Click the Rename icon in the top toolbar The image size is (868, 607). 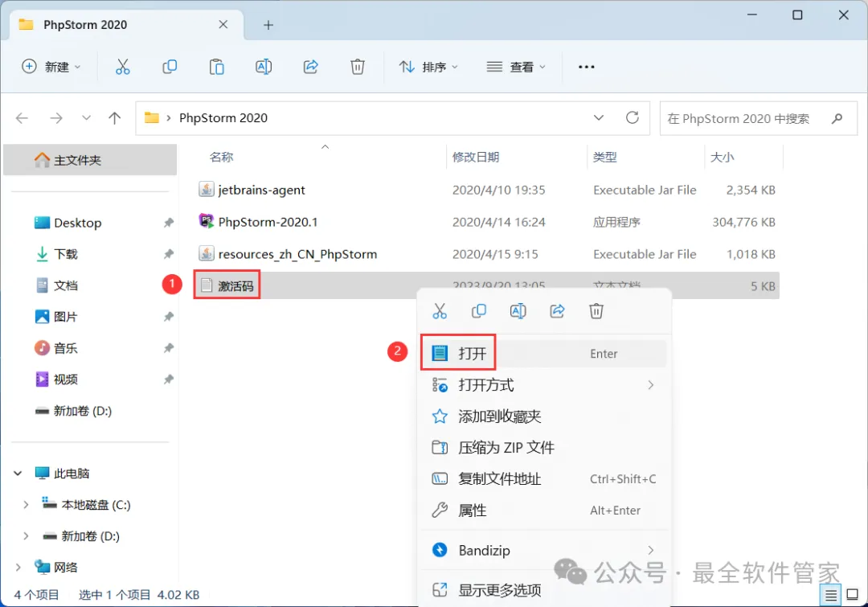pyautogui.click(x=264, y=67)
